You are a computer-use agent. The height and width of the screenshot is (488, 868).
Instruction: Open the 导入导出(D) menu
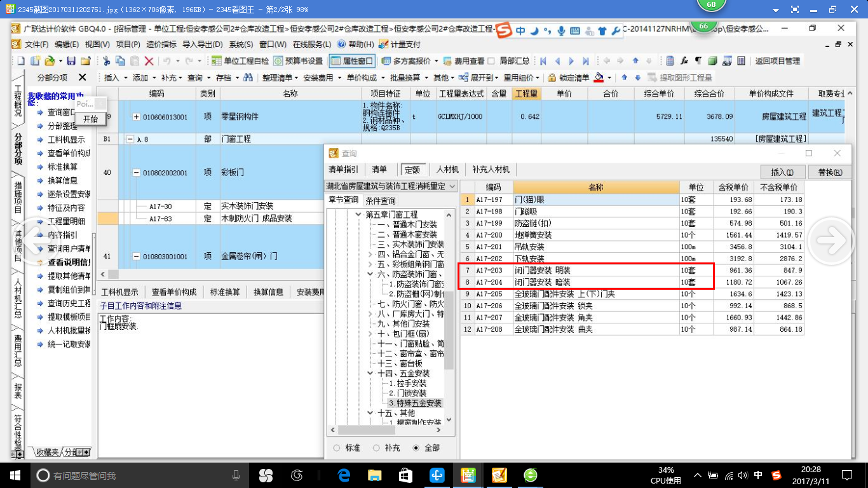(x=202, y=44)
